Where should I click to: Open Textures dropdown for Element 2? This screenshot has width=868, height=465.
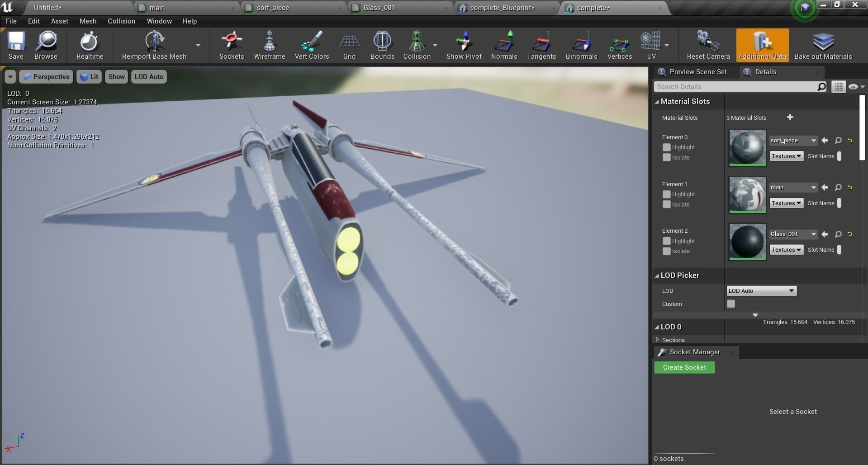tap(786, 250)
